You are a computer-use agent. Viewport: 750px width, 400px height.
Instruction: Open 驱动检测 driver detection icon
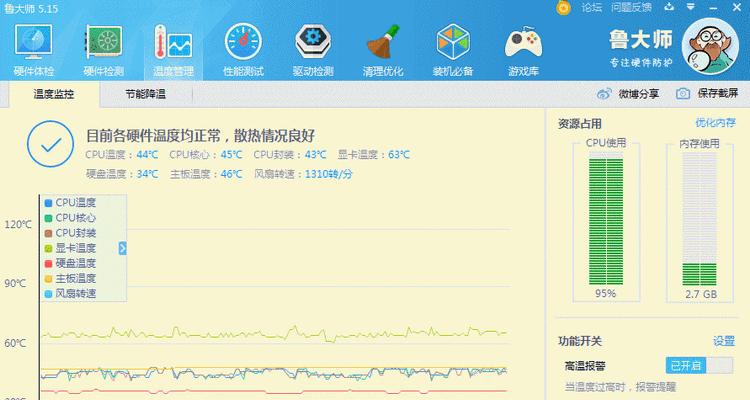tap(313, 42)
